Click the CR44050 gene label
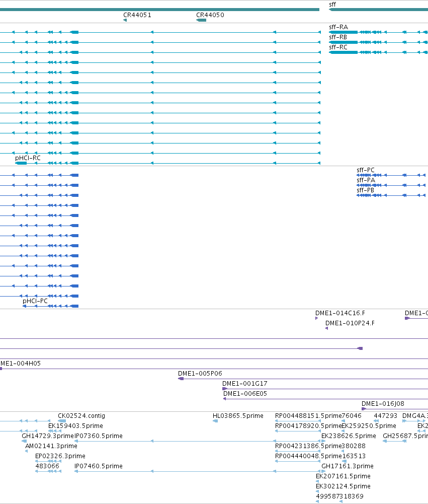The width and height of the screenshot is (428, 504). [x=210, y=15]
